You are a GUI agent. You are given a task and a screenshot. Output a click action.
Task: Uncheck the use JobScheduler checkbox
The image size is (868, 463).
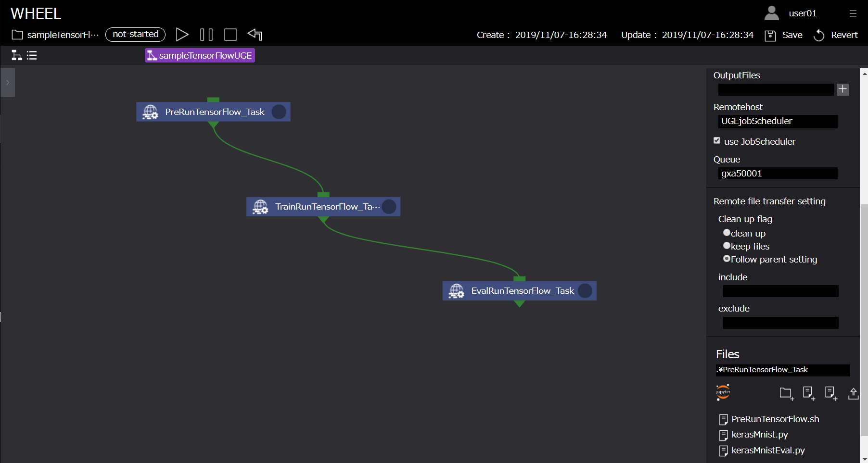coord(717,141)
